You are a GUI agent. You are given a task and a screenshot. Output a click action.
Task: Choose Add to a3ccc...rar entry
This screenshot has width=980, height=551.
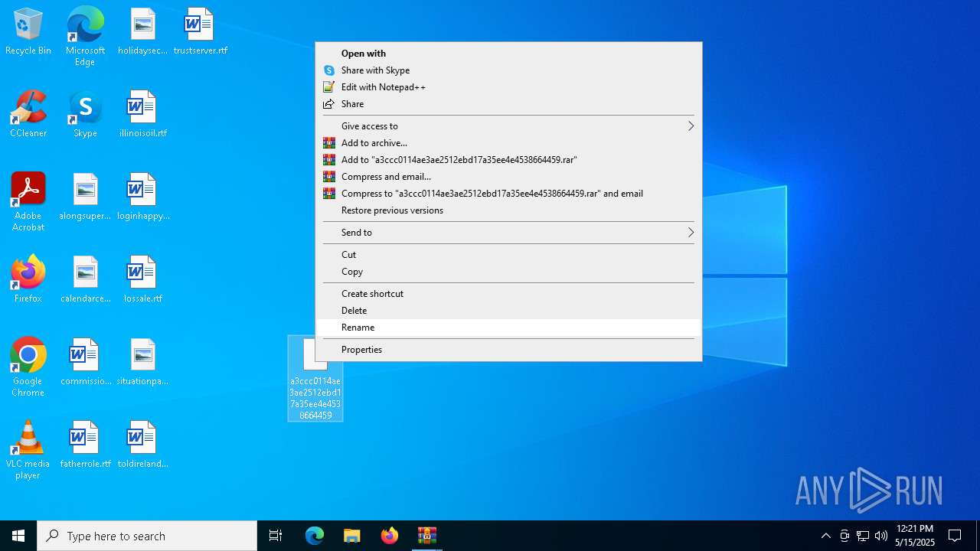point(509,160)
